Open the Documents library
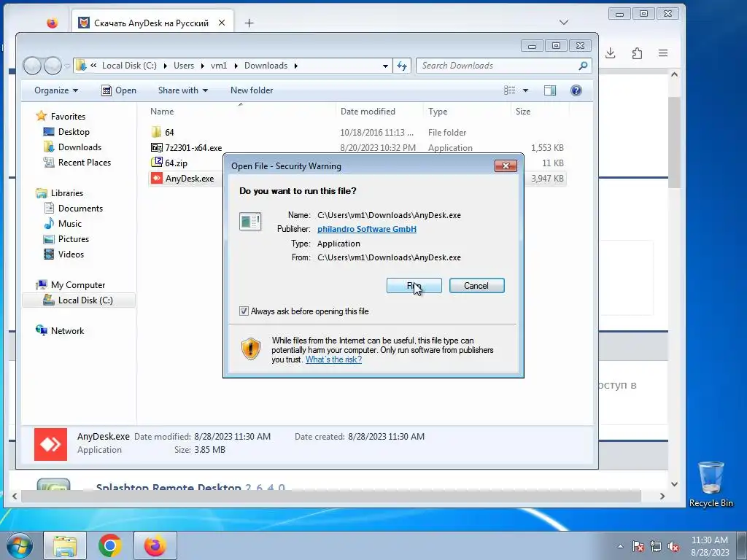 pos(80,208)
